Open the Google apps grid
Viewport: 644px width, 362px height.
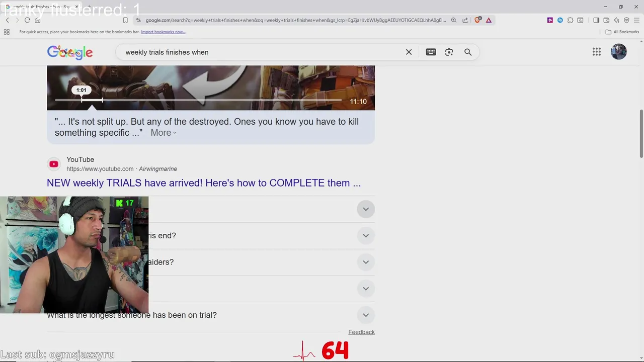click(597, 52)
